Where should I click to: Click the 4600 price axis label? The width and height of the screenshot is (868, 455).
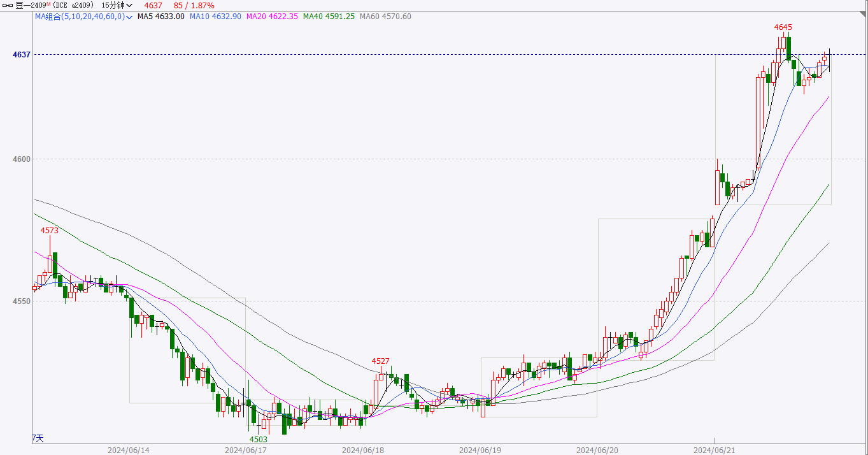pos(22,159)
